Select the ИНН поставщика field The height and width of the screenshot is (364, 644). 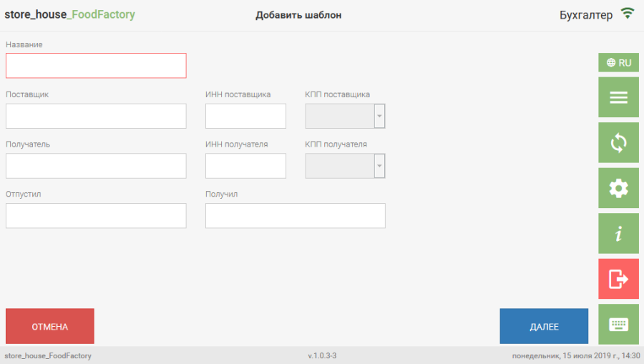pyautogui.click(x=245, y=116)
